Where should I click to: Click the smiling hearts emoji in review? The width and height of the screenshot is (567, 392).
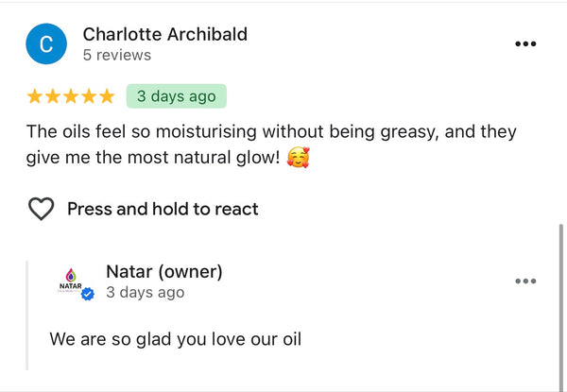[x=297, y=157]
